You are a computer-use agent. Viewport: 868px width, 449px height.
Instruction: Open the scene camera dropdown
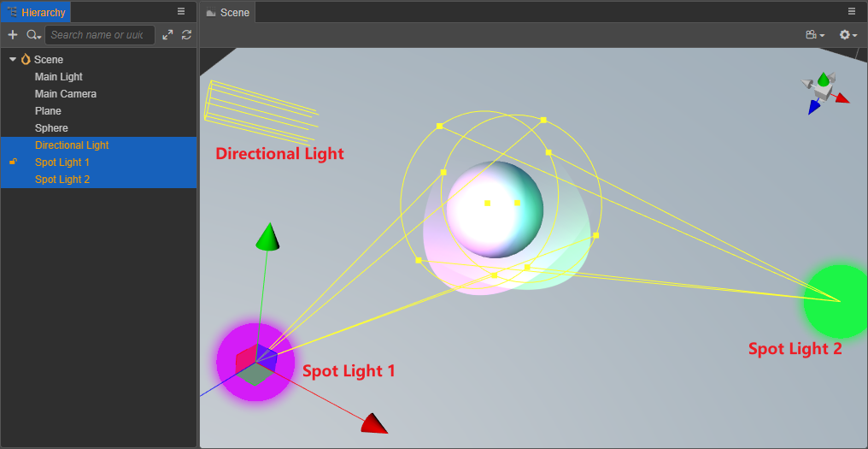(815, 35)
